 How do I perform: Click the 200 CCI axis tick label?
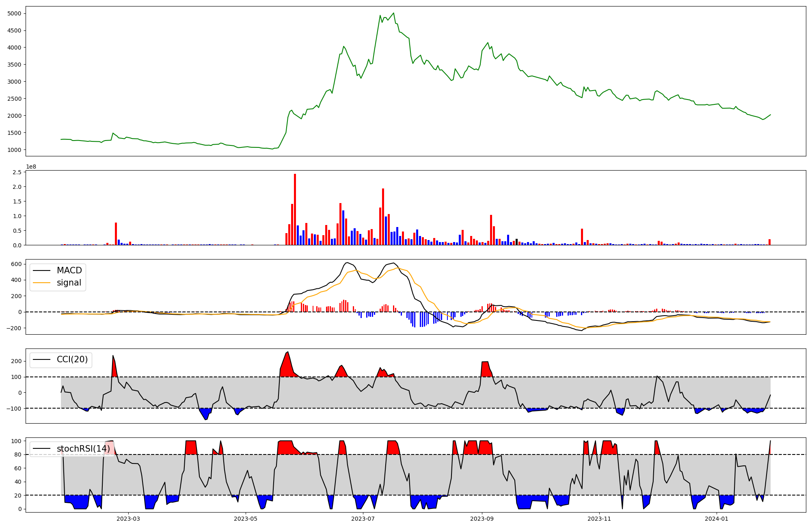[x=16, y=361]
